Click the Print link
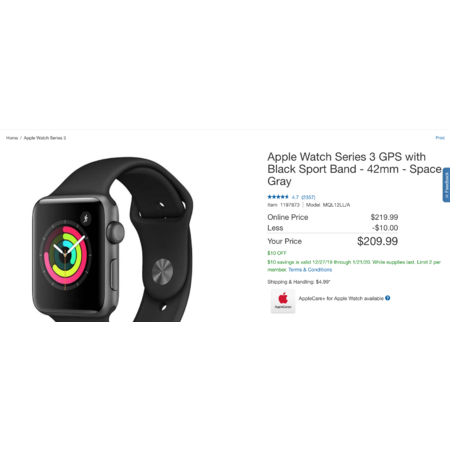The height and width of the screenshot is (450, 450). [440, 138]
